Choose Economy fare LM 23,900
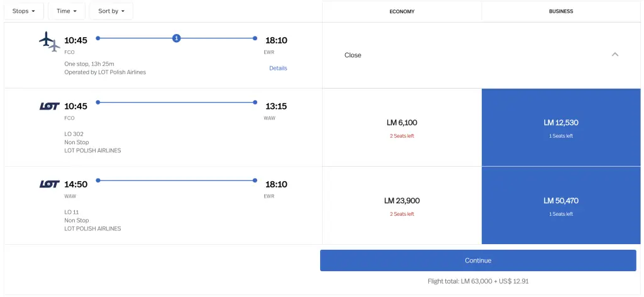 tap(402, 205)
